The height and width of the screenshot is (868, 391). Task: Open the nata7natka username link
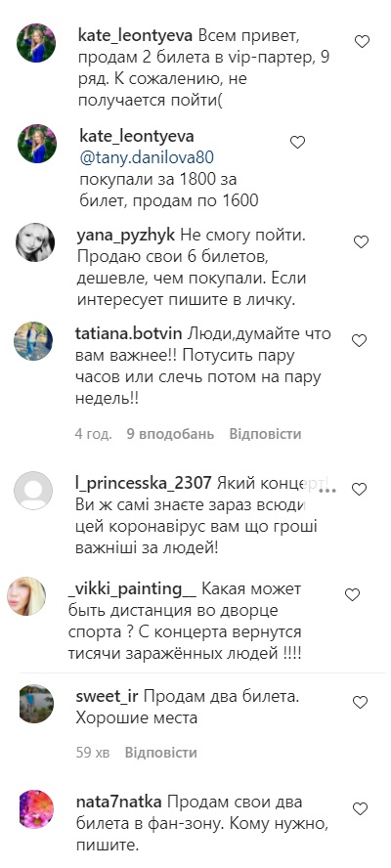[x=118, y=803]
